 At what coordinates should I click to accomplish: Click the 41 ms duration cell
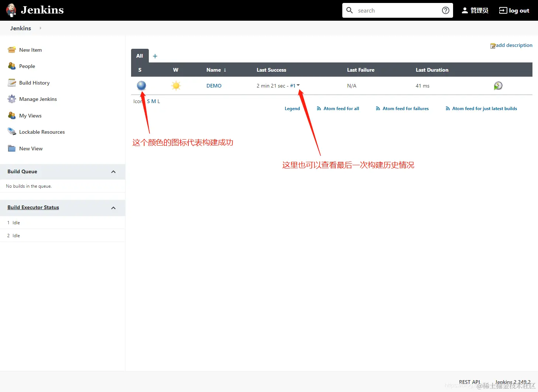coord(422,86)
